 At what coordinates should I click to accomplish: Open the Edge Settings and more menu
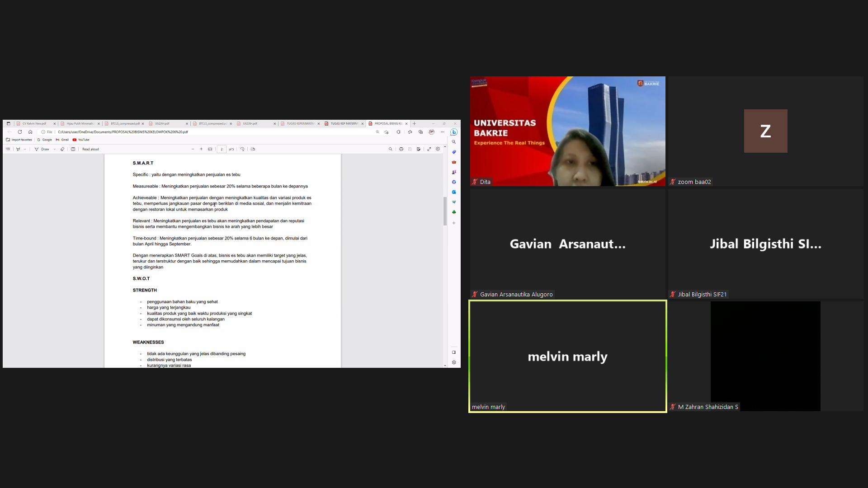(x=443, y=132)
